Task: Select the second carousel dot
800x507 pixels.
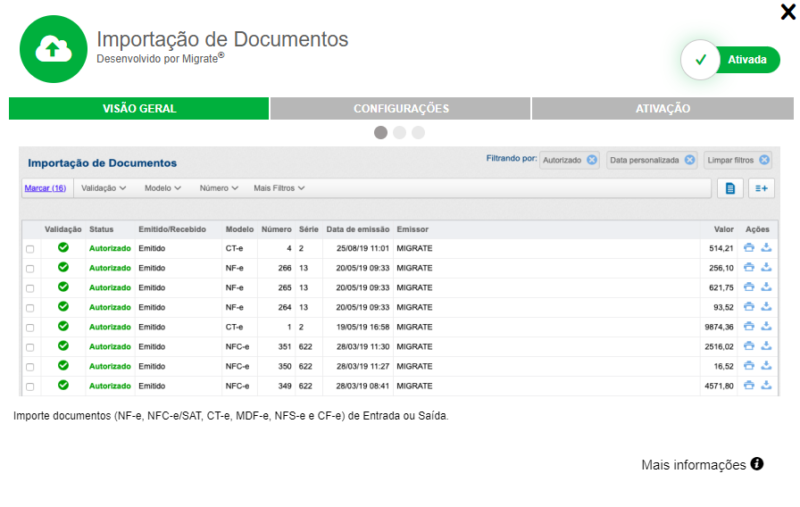Action: click(399, 133)
